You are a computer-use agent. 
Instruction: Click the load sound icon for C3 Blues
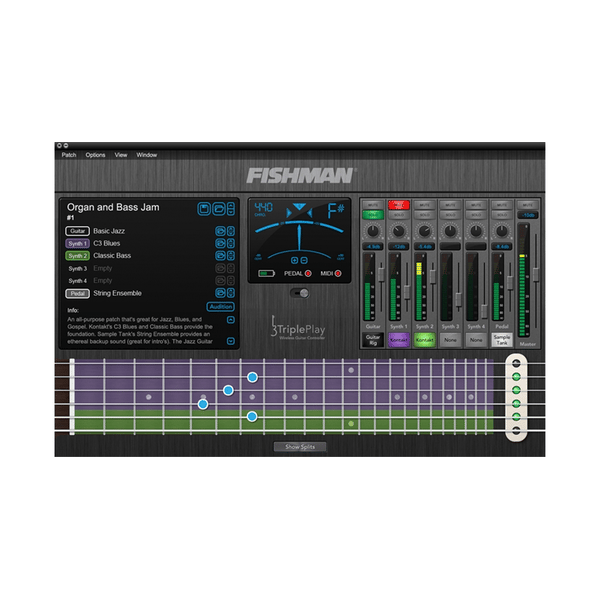pyautogui.click(x=220, y=243)
